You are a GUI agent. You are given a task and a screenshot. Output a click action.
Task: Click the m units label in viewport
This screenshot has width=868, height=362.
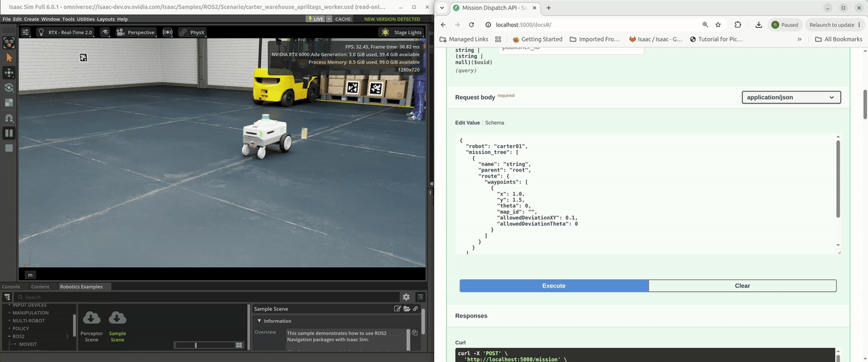[30, 275]
